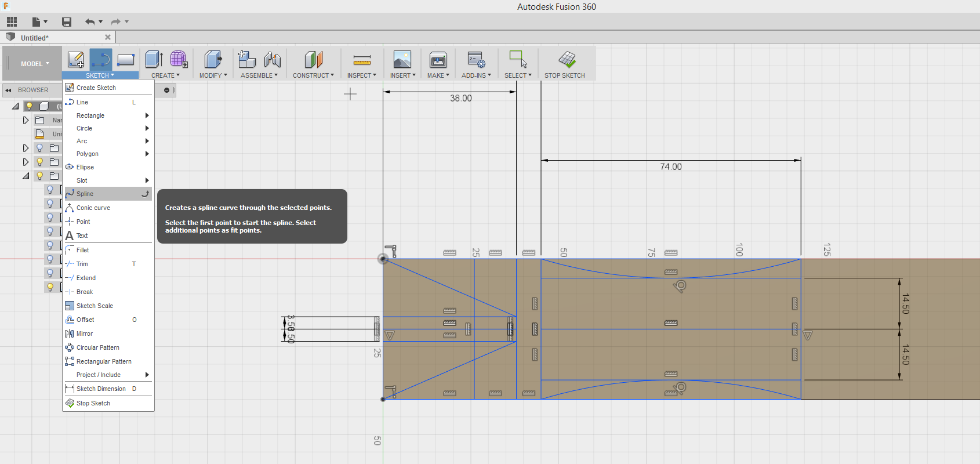
Task: Click the STOP SKETCH label
Action: coord(564,75)
